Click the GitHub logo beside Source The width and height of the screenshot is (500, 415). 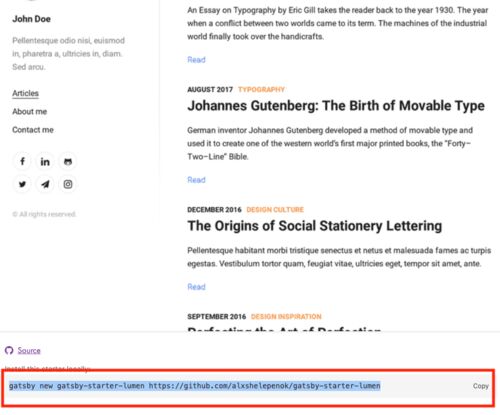point(9,350)
